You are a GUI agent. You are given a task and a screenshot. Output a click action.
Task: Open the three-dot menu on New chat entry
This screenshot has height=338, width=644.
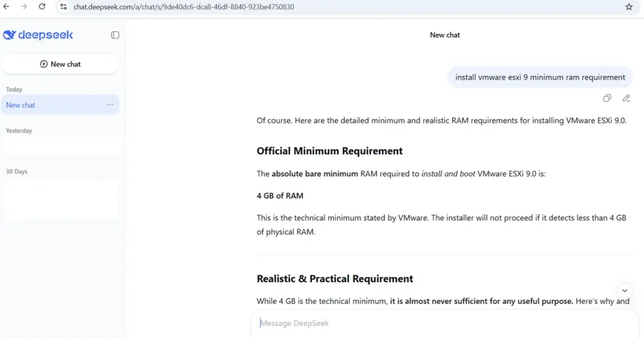[x=110, y=105]
